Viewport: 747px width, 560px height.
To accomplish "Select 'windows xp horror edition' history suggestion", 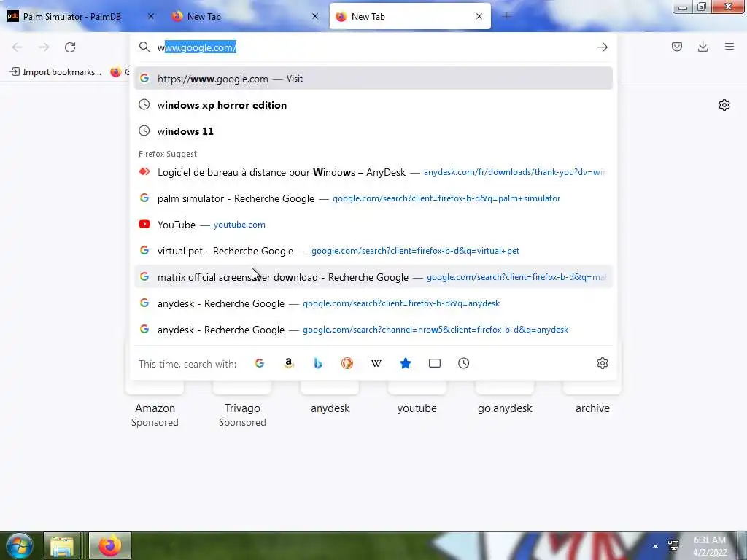I will click(x=373, y=105).
